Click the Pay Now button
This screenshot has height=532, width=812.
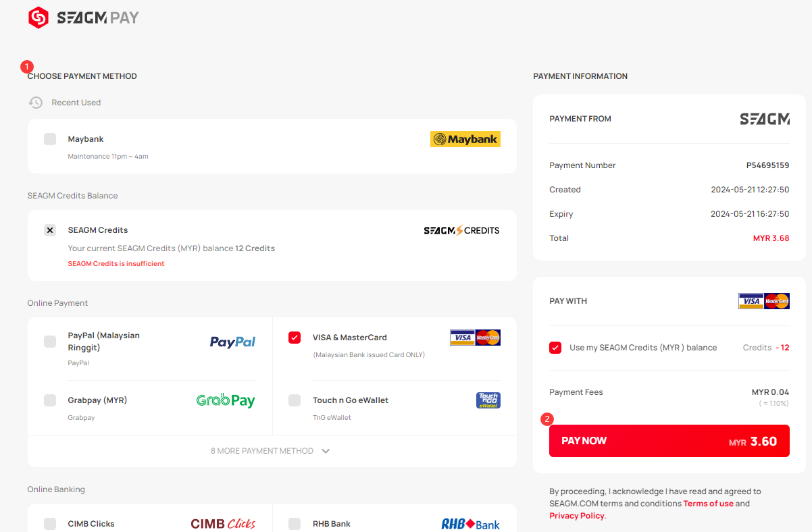pyautogui.click(x=669, y=441)
